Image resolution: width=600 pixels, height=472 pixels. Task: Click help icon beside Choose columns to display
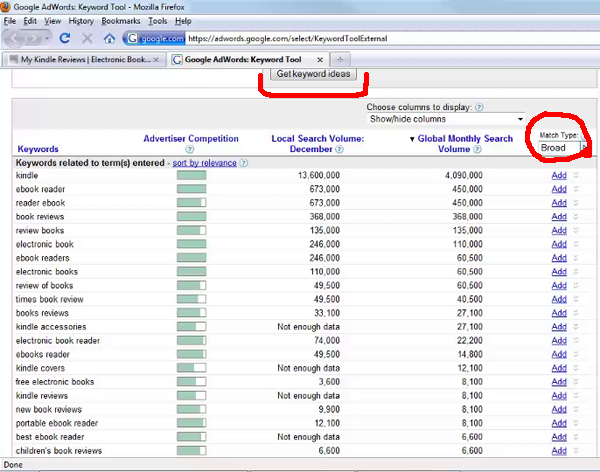tap(480, 106)
